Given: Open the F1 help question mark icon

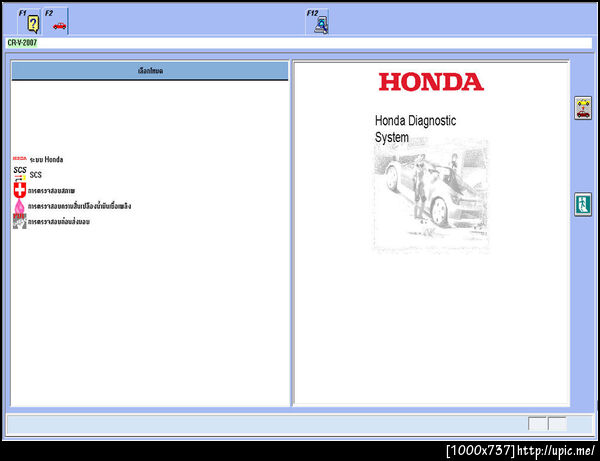Looking at the screenshot, I should tap(29, 21).
